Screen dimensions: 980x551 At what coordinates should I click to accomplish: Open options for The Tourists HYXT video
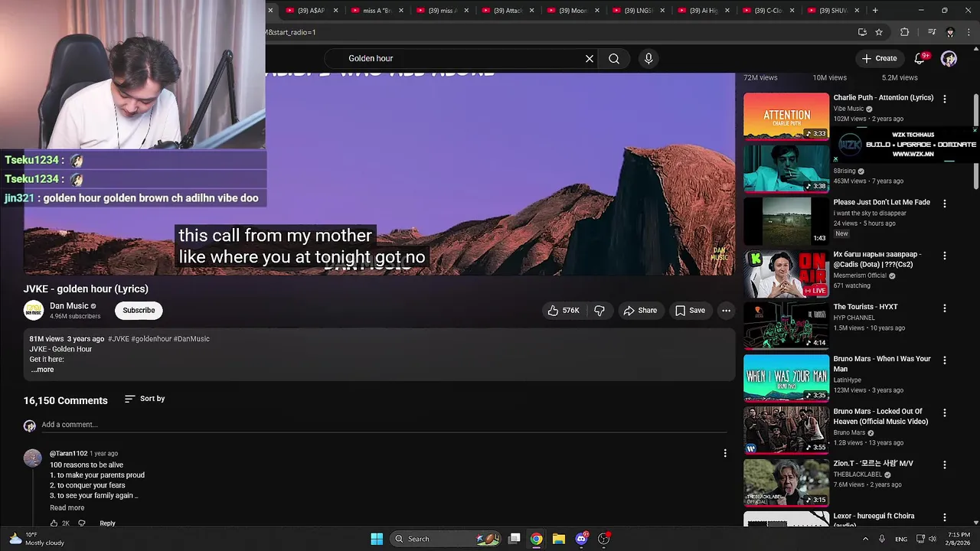pyautogui.click(x=945, y=308)
